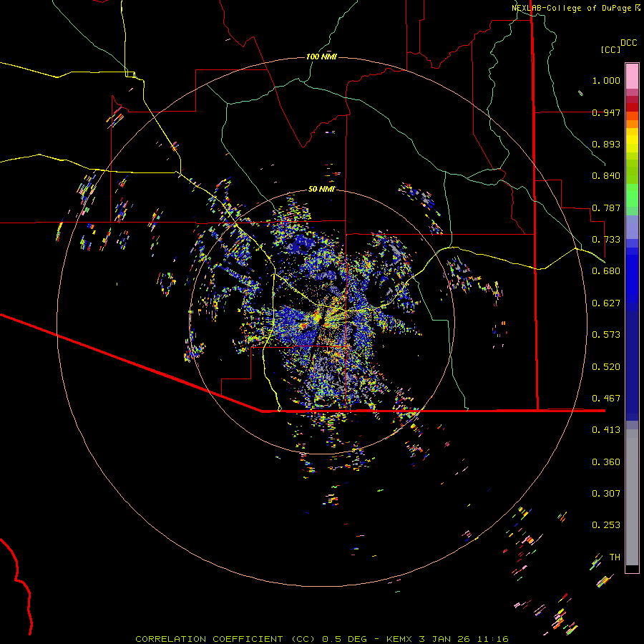The width and height of the screenshot is (644, 644).
Task: Select the 0.627 scale value
Action: pos(606,303)
